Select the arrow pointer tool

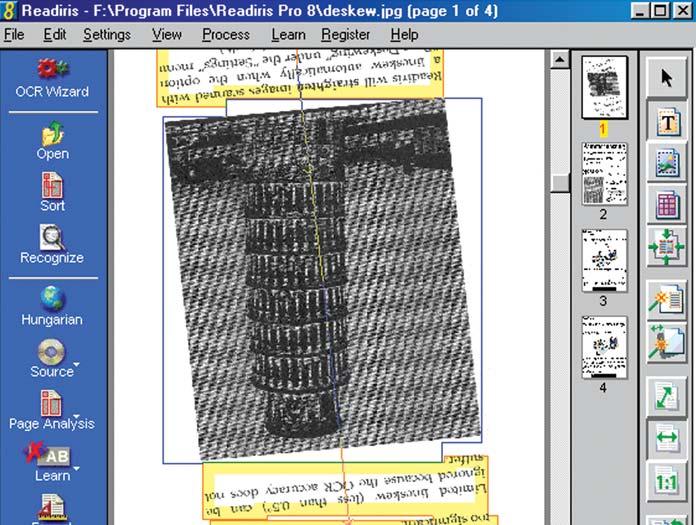point(667,78)
